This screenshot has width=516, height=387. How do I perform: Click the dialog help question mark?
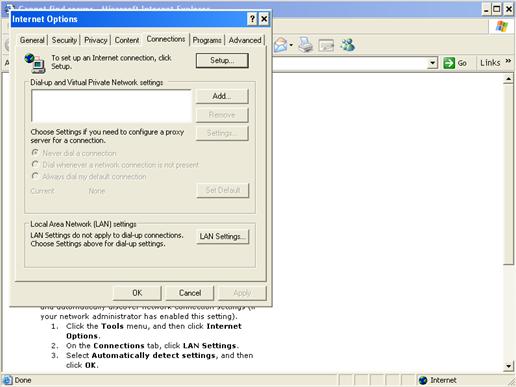252,19
